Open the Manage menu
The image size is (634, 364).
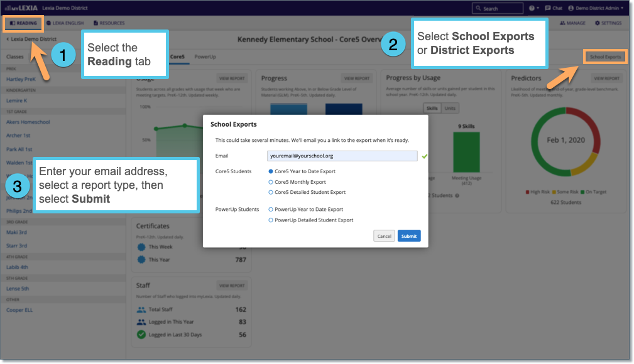572,23
